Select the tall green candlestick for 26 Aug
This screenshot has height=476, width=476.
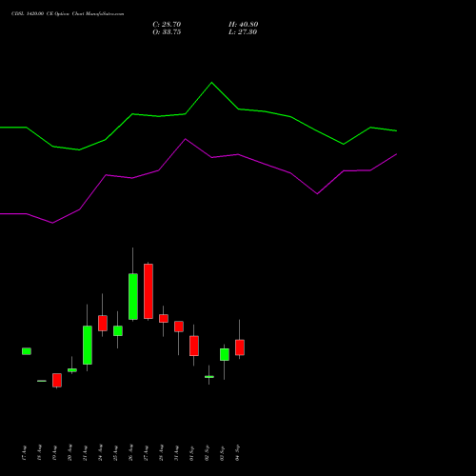coord(133,296)
